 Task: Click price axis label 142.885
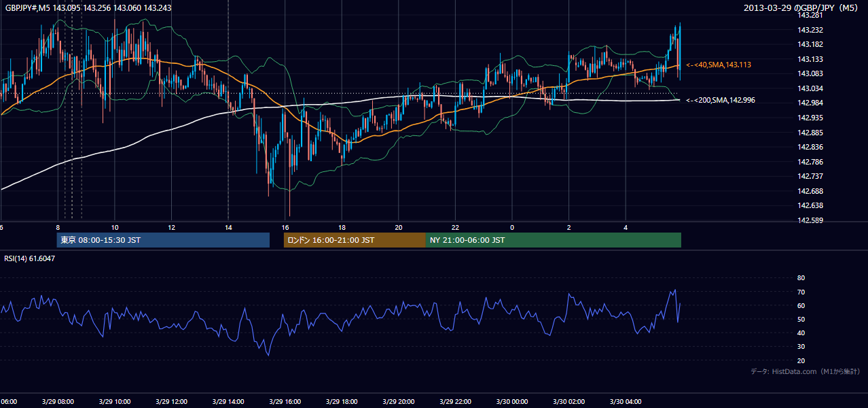point(810,133)
